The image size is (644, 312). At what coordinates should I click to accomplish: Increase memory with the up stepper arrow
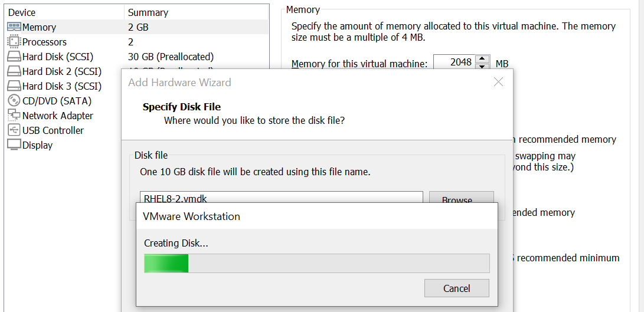click(x=483, y=59)
